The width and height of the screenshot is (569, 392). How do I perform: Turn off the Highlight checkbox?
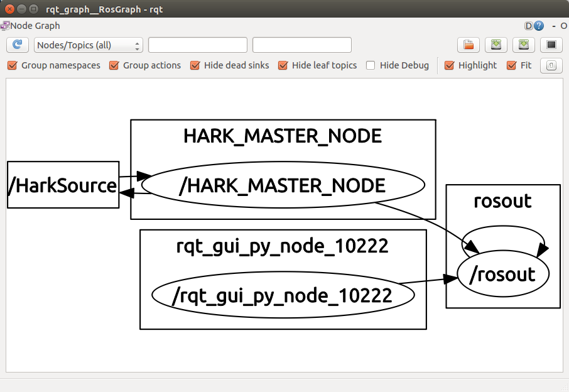(x=450, y=65)
